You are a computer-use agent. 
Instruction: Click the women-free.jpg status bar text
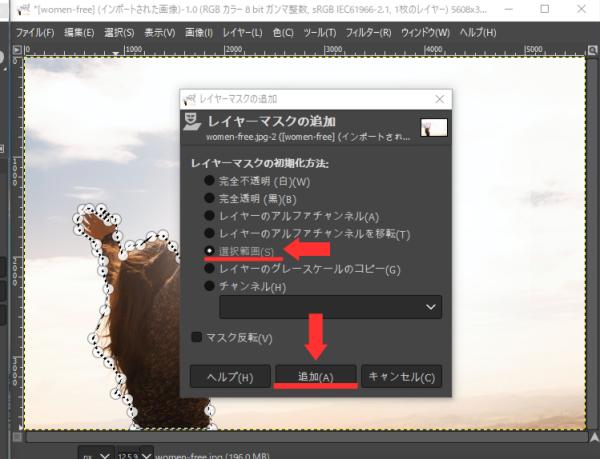tap(212, 456)
